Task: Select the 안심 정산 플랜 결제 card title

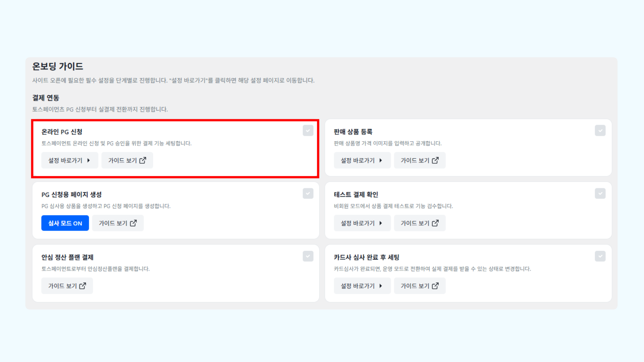Action: (x=67, y=257)
